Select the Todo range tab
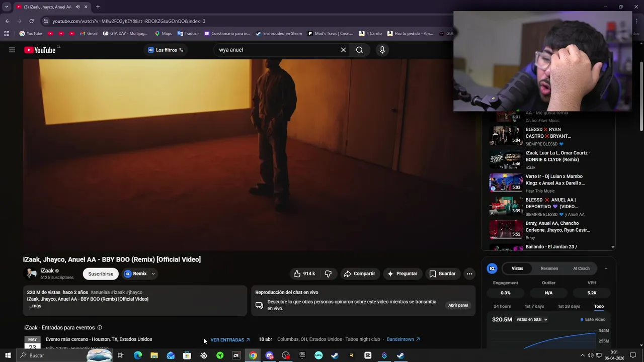 coord(599,306)
